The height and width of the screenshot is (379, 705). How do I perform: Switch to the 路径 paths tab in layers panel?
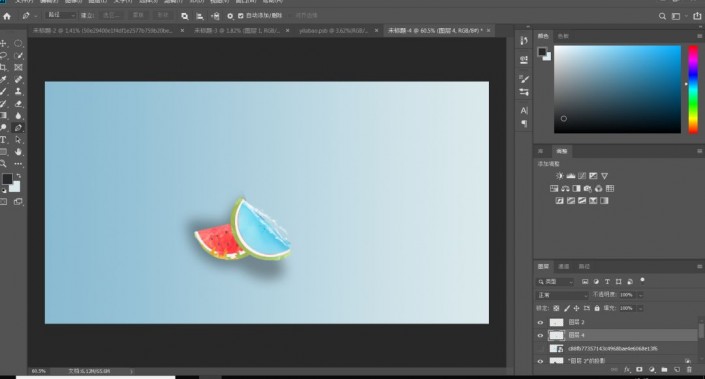point(584,267)
